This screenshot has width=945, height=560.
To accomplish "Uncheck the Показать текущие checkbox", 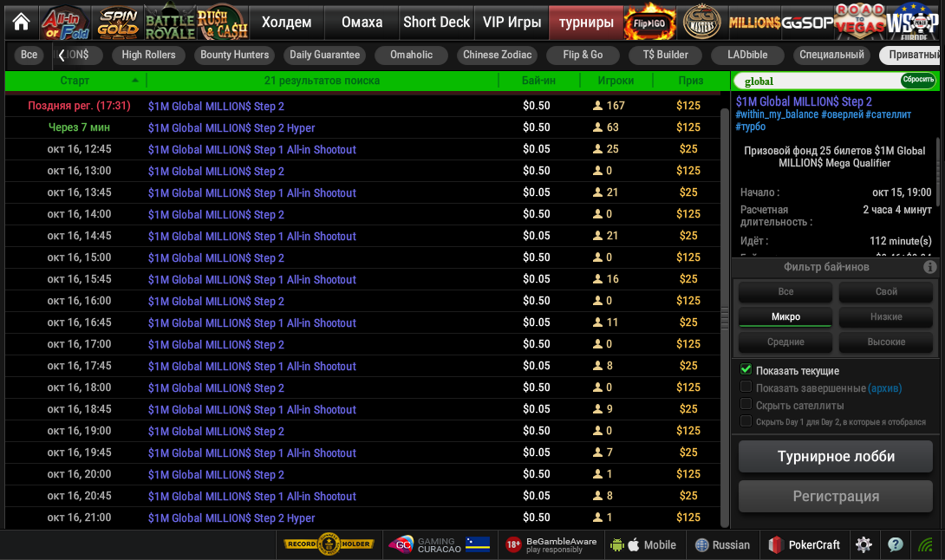I will 746,370.
